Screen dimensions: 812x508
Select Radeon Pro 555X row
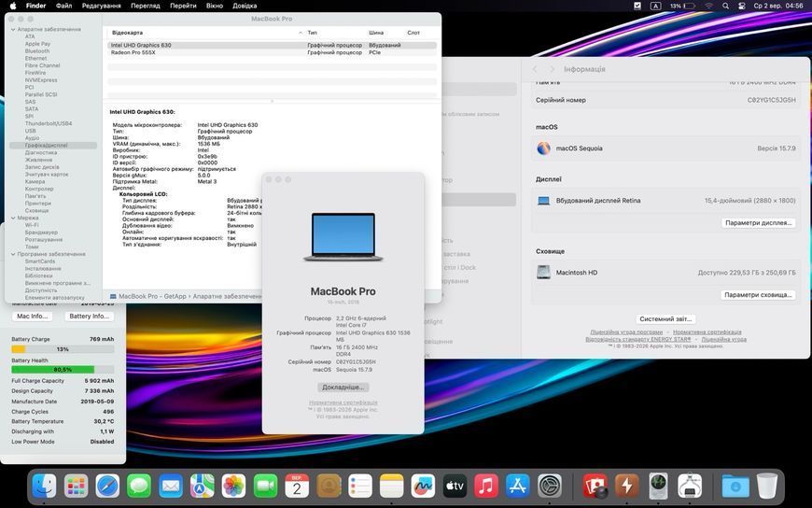(272, 52)
